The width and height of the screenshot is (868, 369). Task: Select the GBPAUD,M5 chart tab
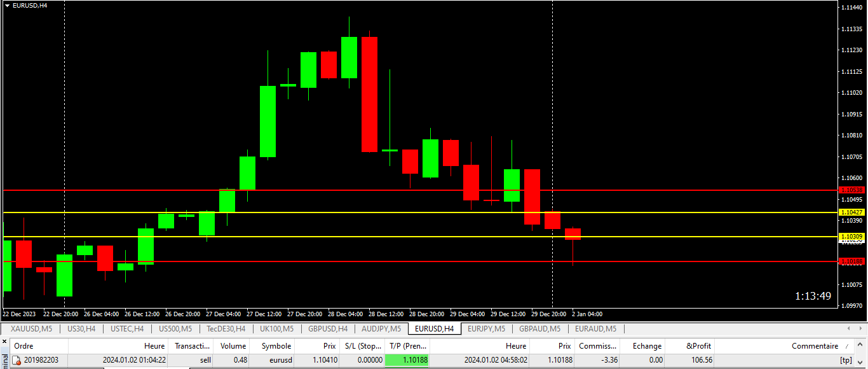click(539, 329)
